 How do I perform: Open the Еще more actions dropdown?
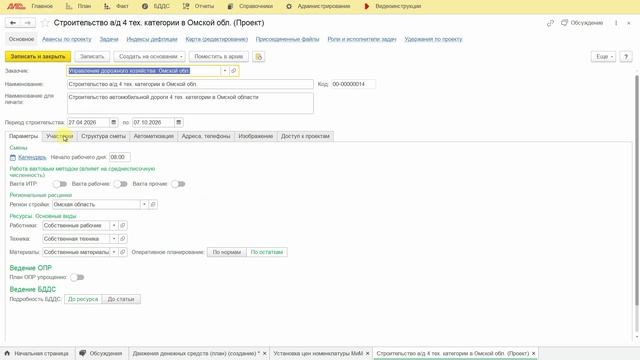(603, 57)
